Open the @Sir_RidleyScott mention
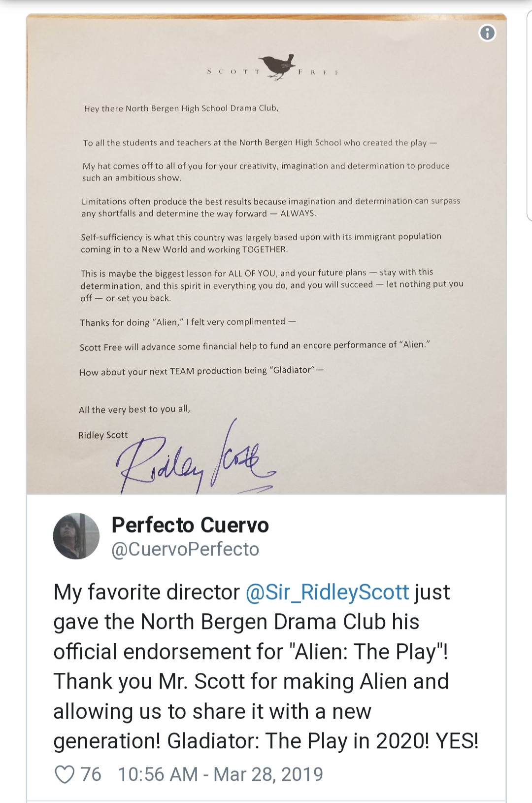 pyautogui.click(x=327, y=592)
